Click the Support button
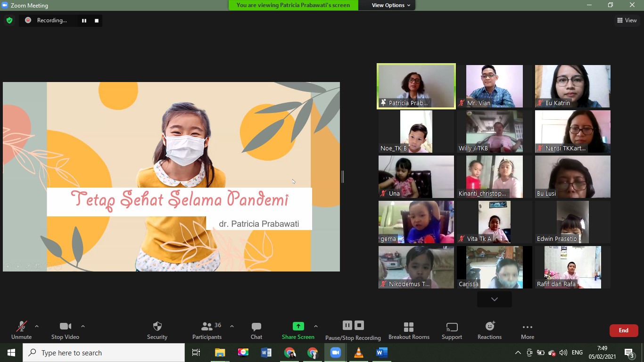Screen dimensions: 644x362 pyautogui.click(x=452, y=330)
